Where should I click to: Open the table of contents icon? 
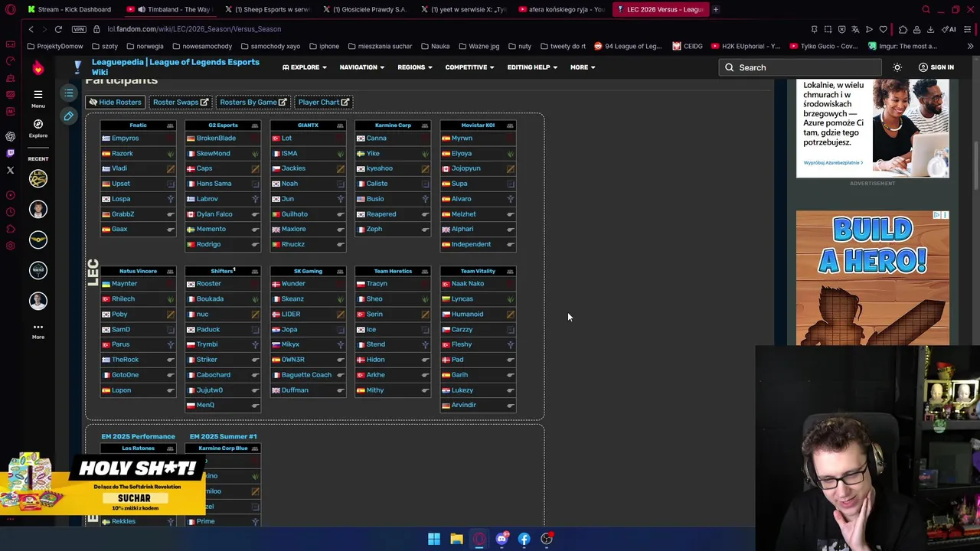tap(69, 93)
